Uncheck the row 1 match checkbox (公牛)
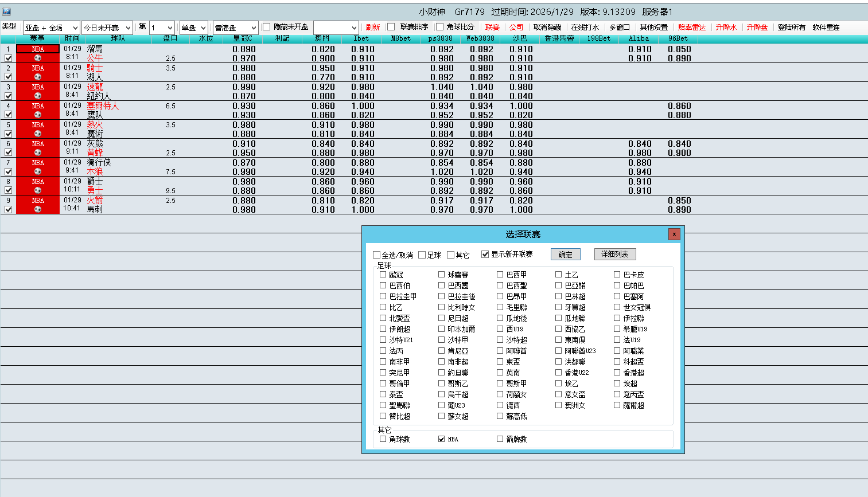 9,58
